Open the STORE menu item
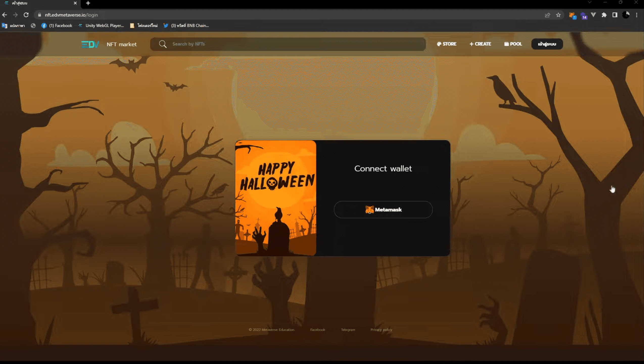This screenshot has height=364, width=644. [447, 44]
